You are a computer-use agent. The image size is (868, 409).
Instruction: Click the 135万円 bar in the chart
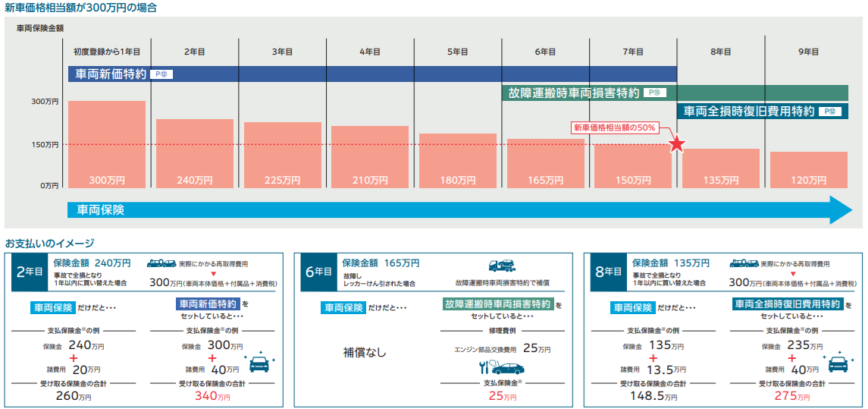pos(721,168)
